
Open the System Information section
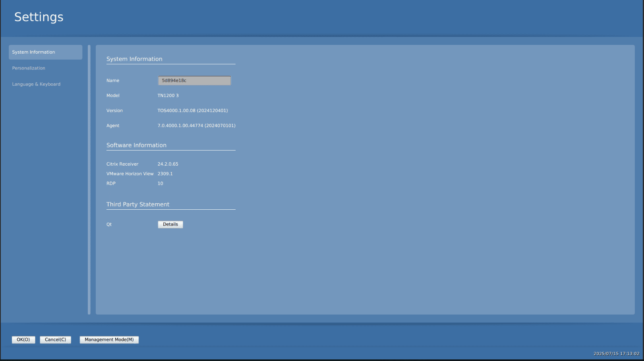click(45, 52)
